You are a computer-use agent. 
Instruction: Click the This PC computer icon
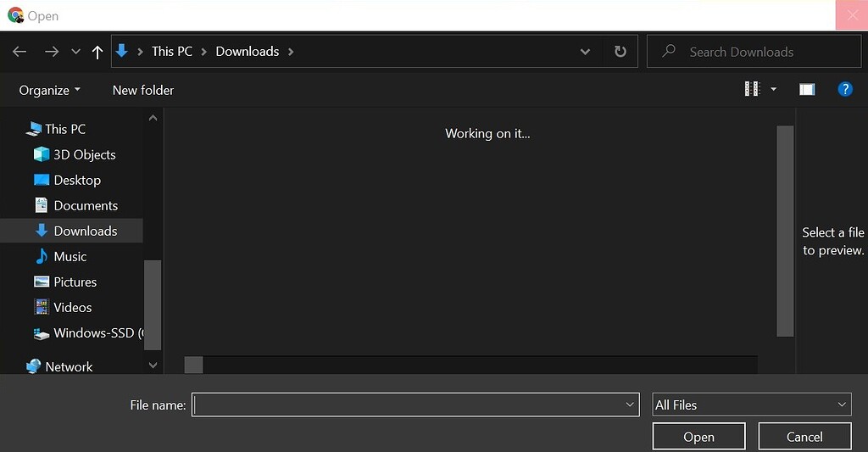tap(34, 129)
